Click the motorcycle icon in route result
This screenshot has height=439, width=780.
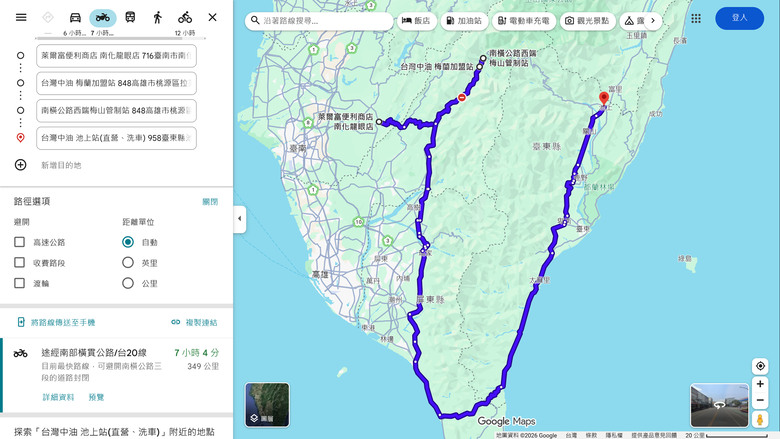coord(20,353)
